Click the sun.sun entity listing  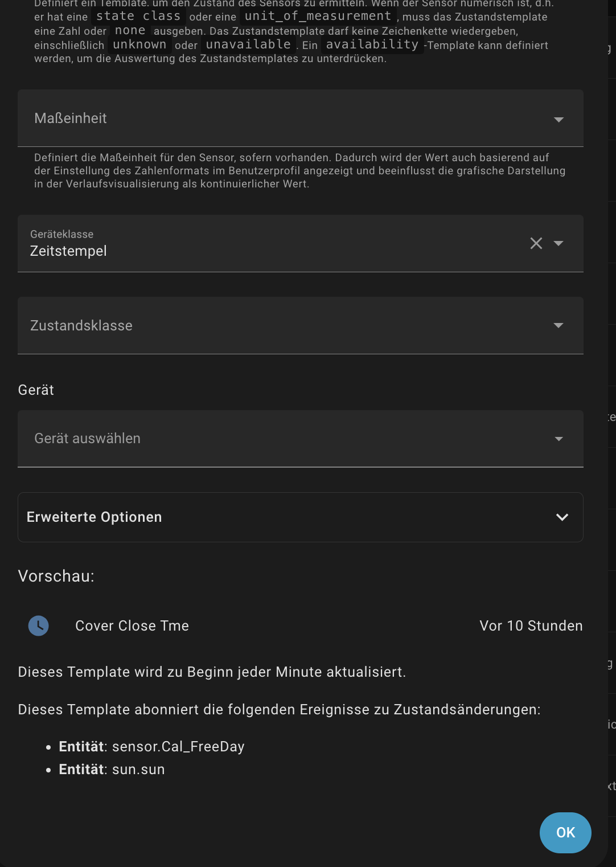[112, 770]
